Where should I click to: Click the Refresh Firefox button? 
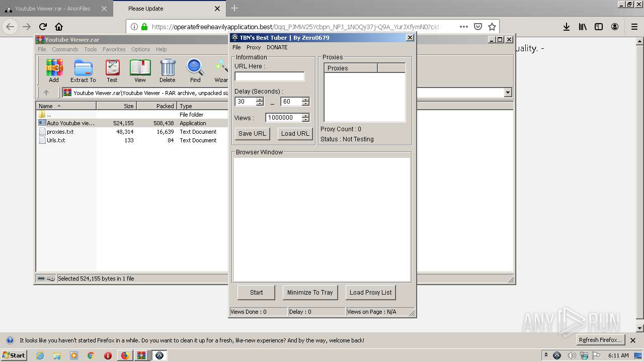click(601, 340)
